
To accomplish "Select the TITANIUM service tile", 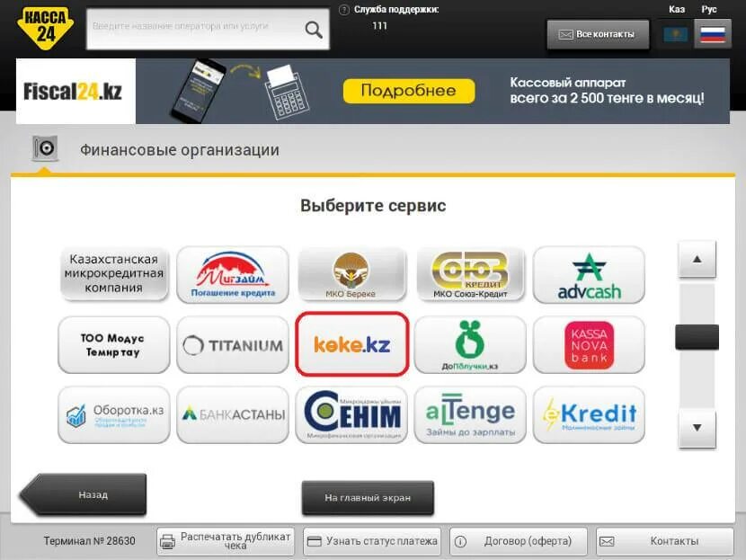I will click(233, 344).
